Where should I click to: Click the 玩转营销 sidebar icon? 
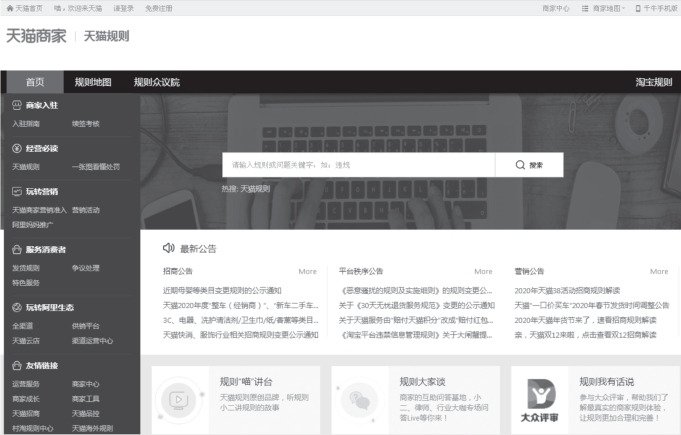coord(17,191)
